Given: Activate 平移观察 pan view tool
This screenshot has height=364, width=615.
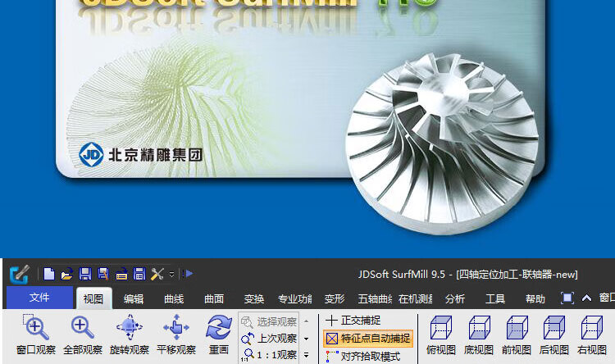Looking at the screenshot, I should click(175, 334).
